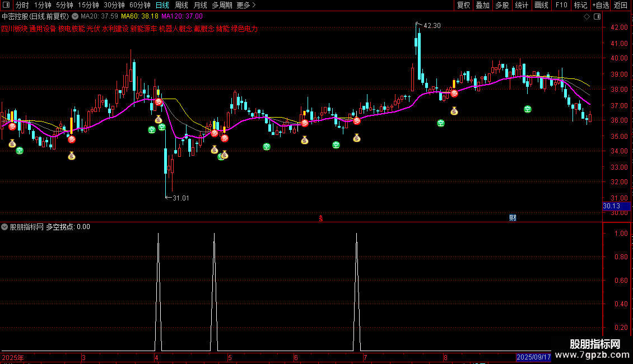This screenshot has height=364, width=633.
Task: Select the 60分钟 period tab
Action: click(140, 5)
